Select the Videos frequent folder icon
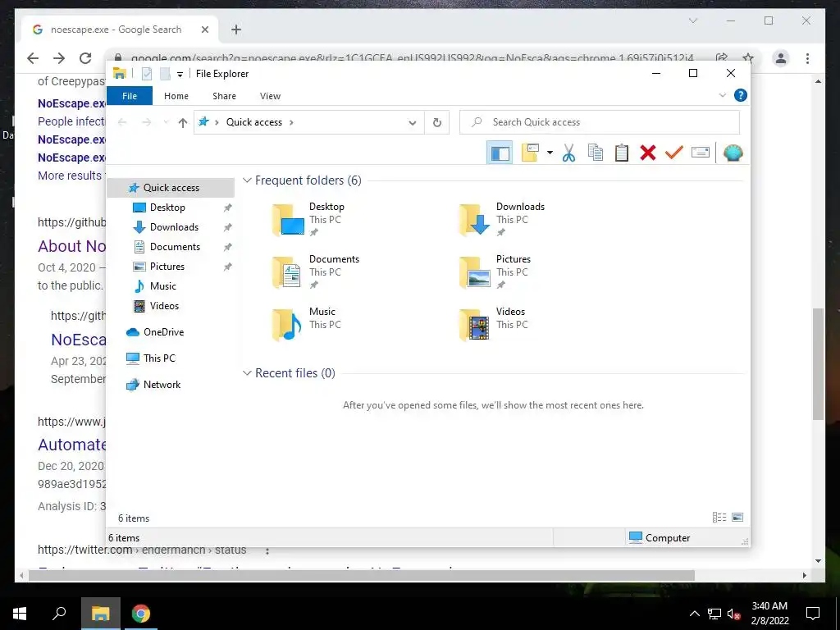The height and width of the screenshot is (630, 840). tap(474, 325)
